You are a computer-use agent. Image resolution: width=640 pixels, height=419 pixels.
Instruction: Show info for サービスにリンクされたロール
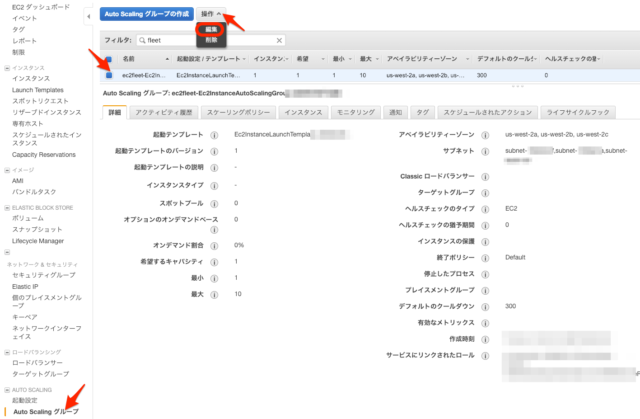tap(485, 356)
